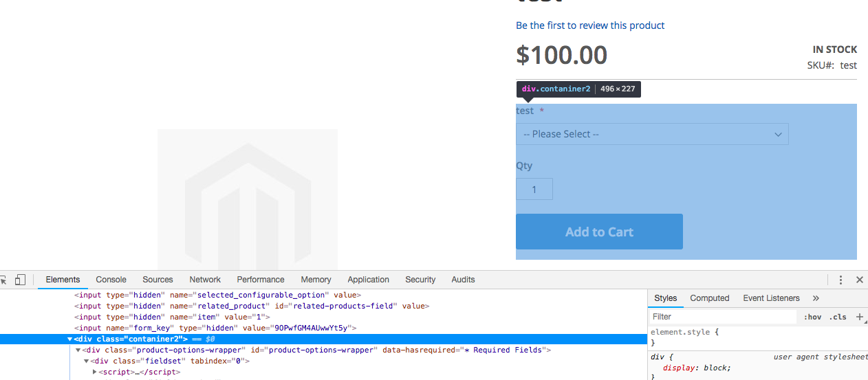Open the Audits tab
868x380 pixels.
click(463, 280)
